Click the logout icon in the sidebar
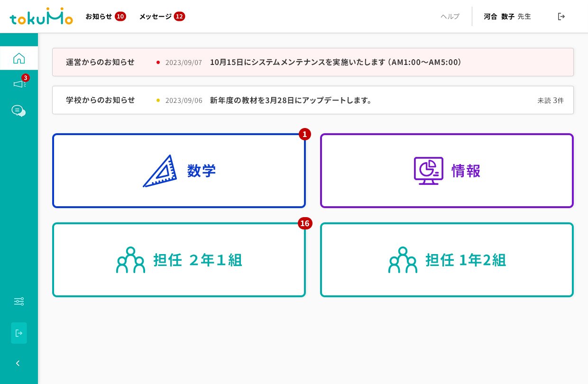The image size is (588, 384). 19,333
